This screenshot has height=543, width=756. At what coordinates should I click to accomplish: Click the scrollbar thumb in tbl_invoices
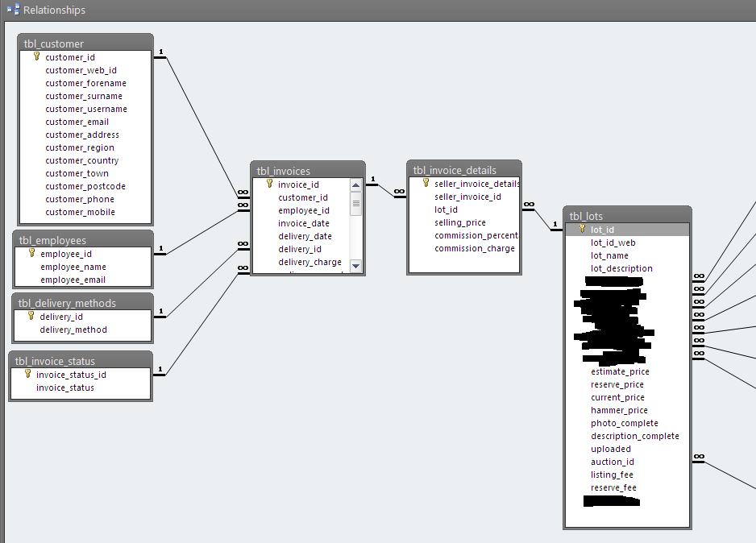[x=355, y=203]
